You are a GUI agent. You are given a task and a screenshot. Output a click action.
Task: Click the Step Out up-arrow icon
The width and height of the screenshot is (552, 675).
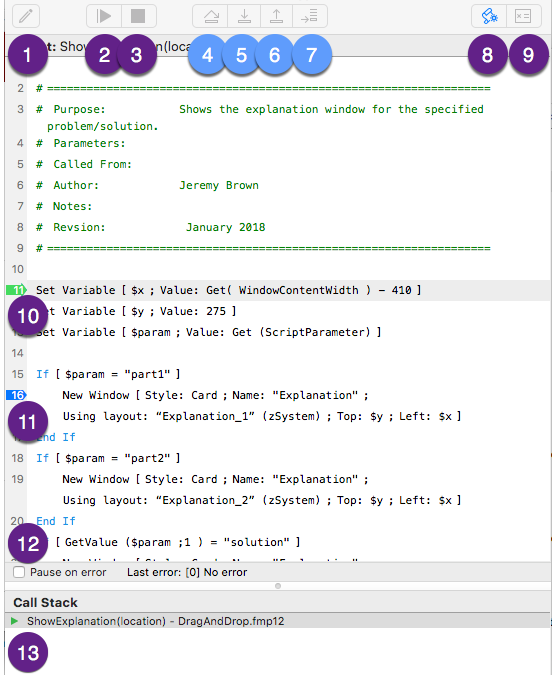276,16
